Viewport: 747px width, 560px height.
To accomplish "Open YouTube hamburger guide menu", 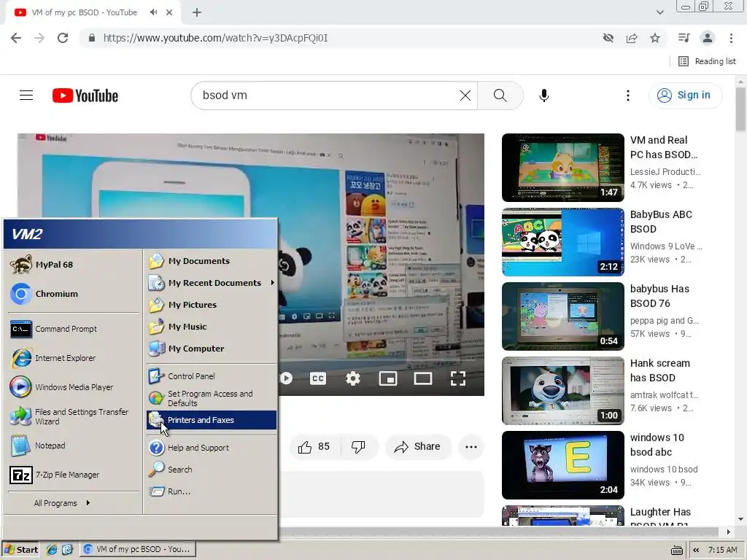I will pyautogui.click(x=26, y=96).
